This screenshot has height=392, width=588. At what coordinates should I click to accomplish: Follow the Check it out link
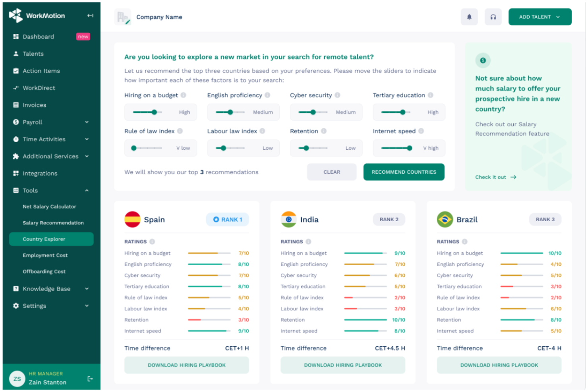[x=495, y=177]
